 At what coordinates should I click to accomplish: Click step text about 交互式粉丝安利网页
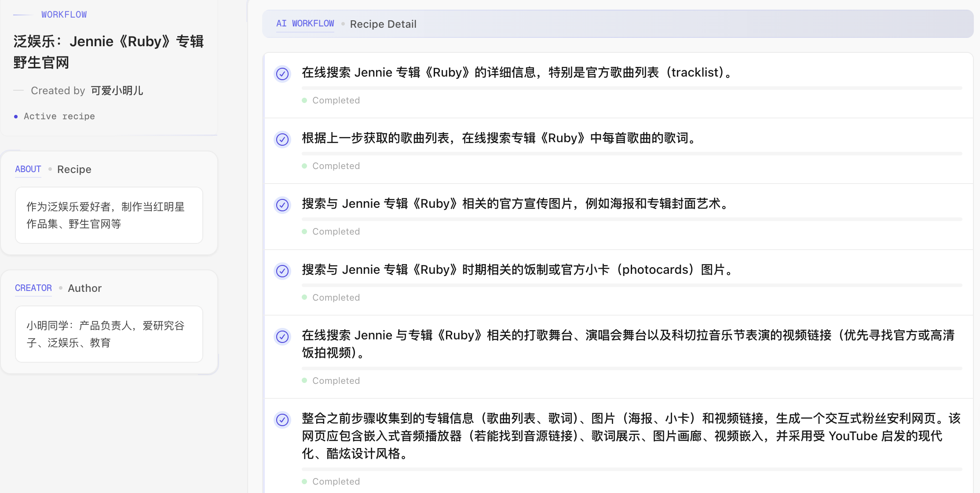coord(631,436)
